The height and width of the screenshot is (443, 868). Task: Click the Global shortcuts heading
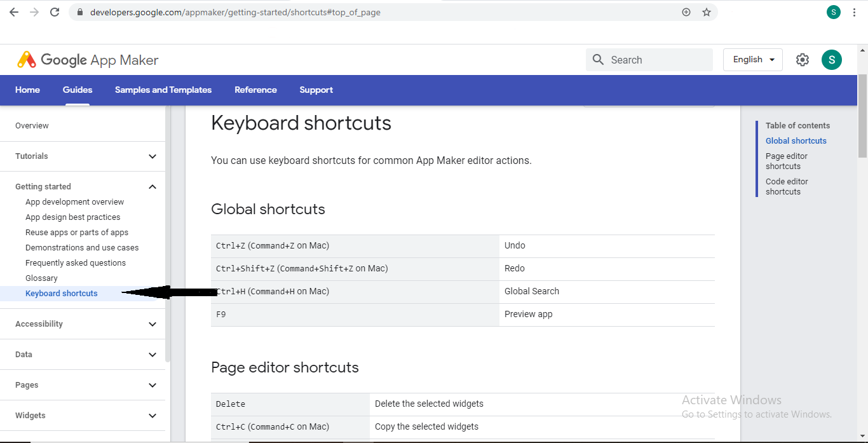click(x=268, y=209)
